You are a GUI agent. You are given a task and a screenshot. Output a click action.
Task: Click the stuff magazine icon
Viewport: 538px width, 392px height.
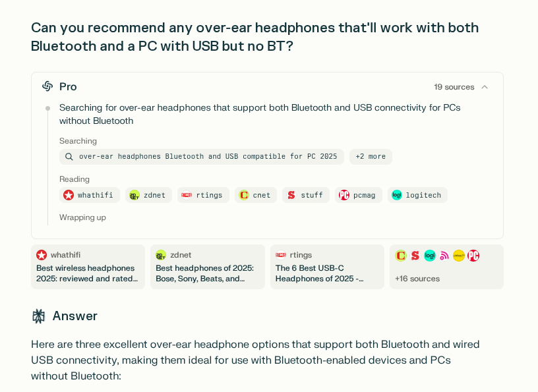click(291, 195)
